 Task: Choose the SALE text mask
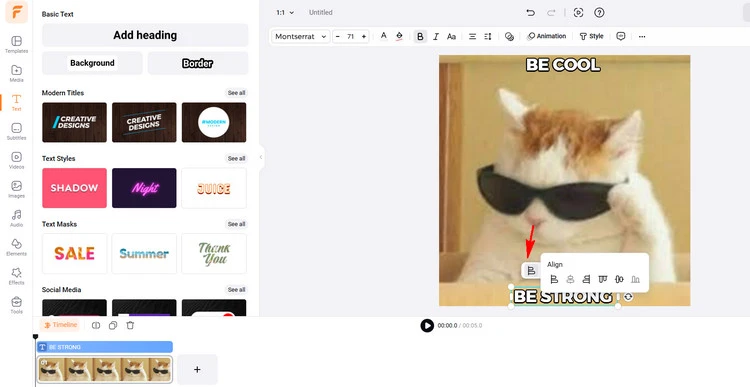(x=74, y=254)
